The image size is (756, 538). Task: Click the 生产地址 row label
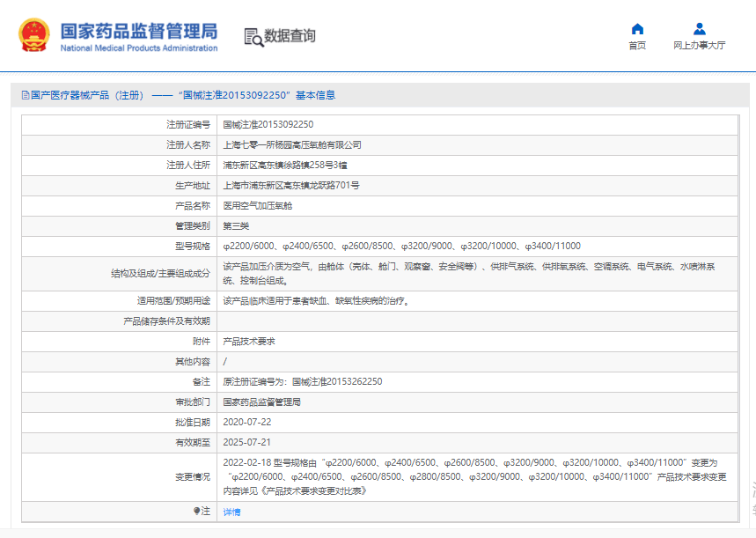193,185
